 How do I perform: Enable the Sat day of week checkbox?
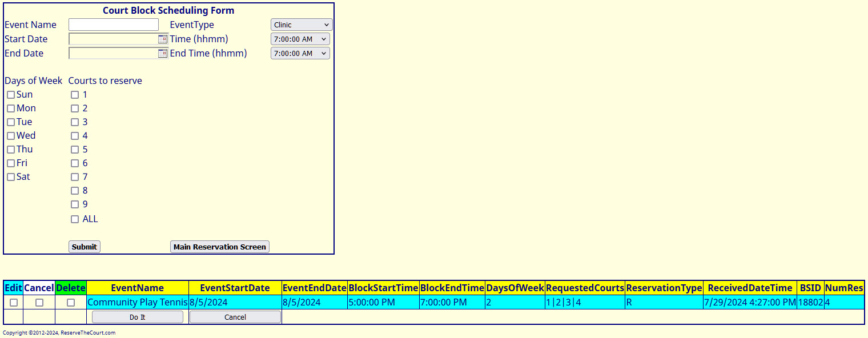11,177
